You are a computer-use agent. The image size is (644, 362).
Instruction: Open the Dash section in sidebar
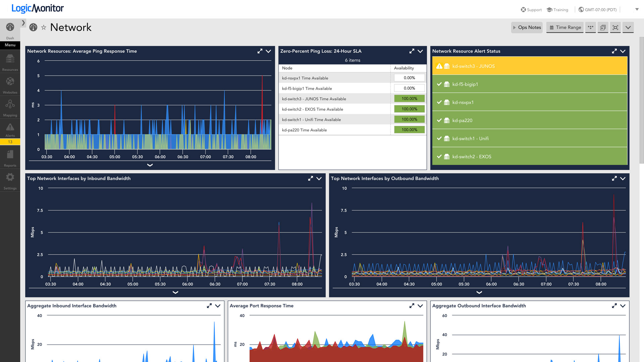10,30
